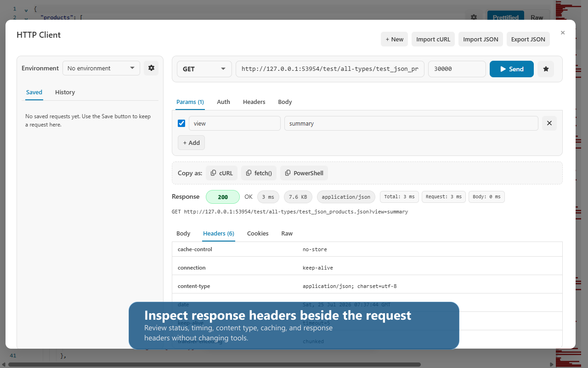Viewport: 588px width, 368px height.
Task: Click Import cURL button
Action: tap(433, 39)
